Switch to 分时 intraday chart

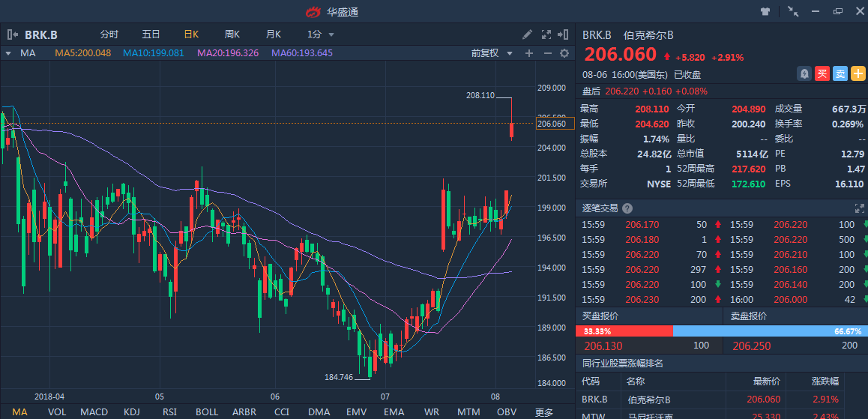[109, 34]
